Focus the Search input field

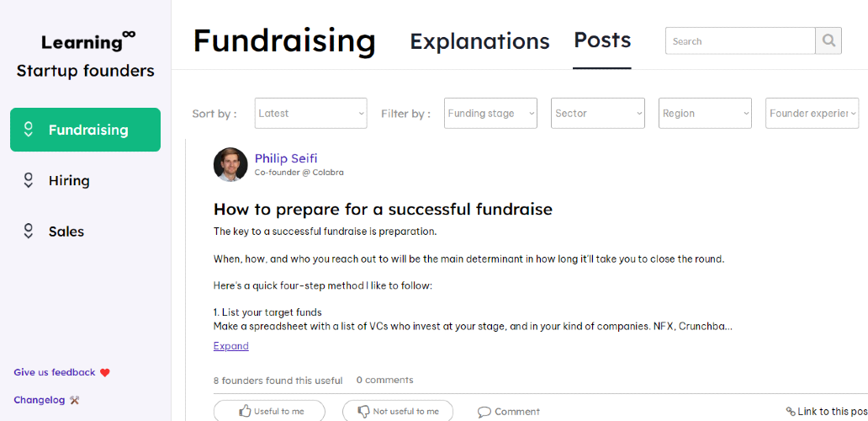(740, 40)
